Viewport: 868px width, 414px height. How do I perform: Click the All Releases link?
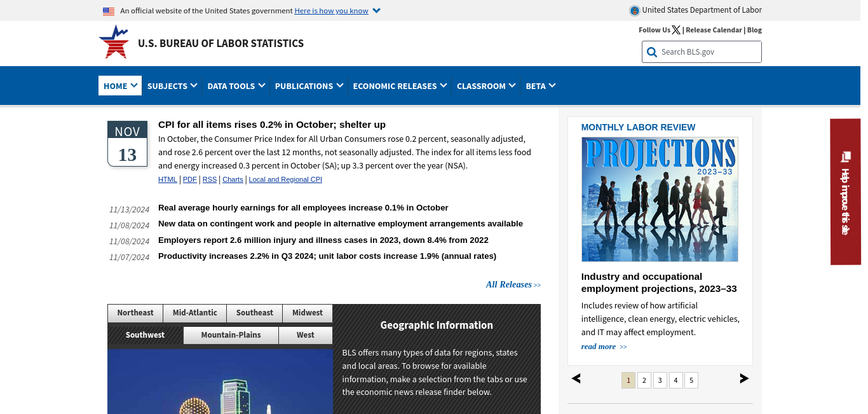point(513,285)
